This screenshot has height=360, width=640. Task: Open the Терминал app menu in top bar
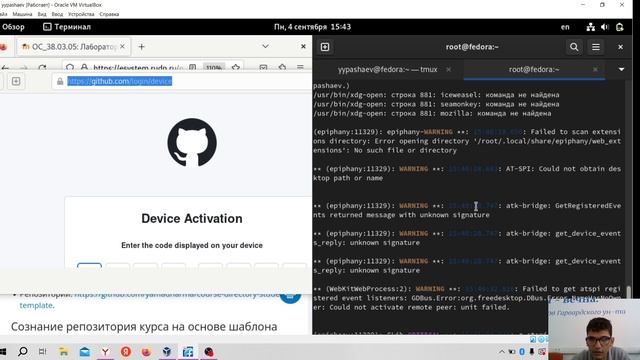[x=67, y=27]
